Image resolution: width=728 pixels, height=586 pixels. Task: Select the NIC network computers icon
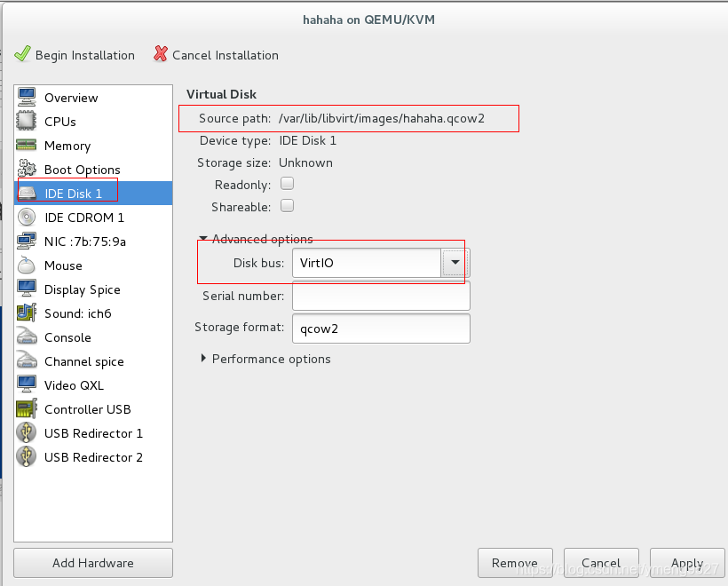click(x=27, y=241)
